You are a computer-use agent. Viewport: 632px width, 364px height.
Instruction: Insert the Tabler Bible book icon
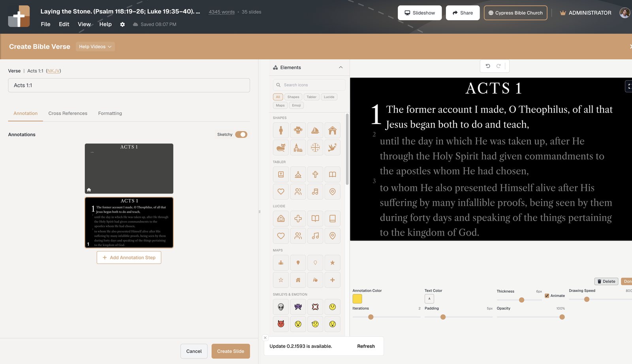click(x=281, y=174)
